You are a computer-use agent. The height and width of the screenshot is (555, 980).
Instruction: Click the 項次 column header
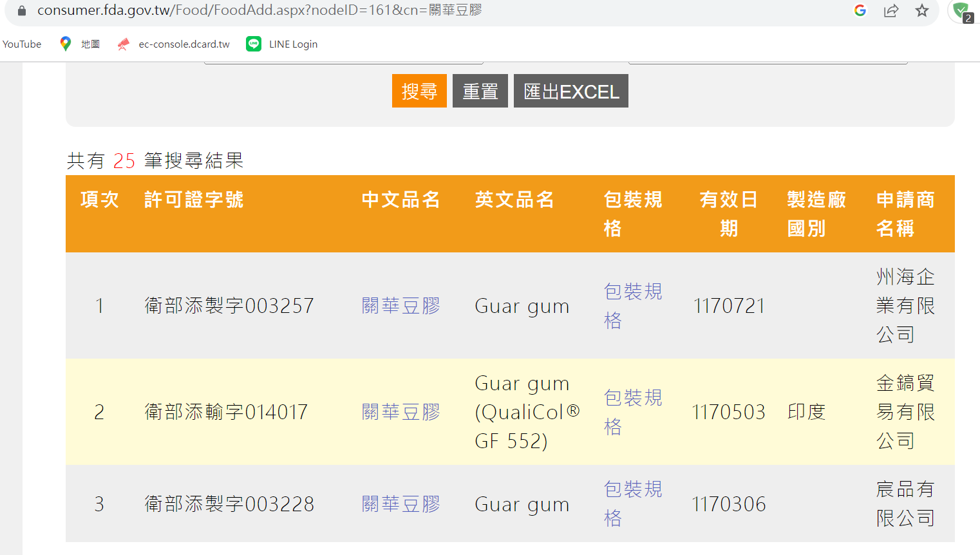click(100, 200)
